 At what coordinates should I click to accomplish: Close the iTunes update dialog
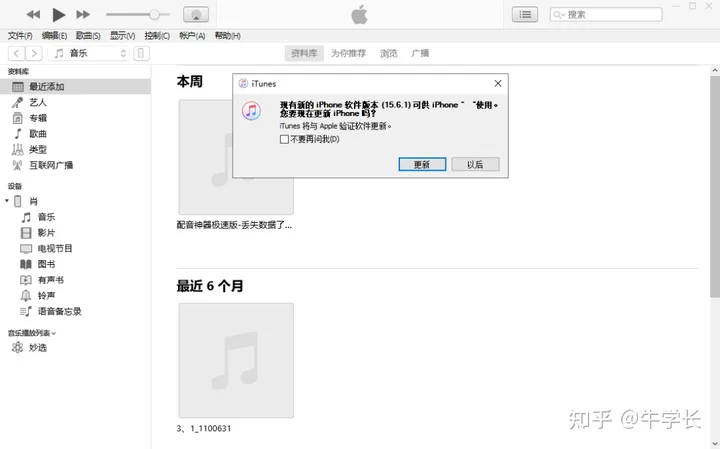coord(498,84)
